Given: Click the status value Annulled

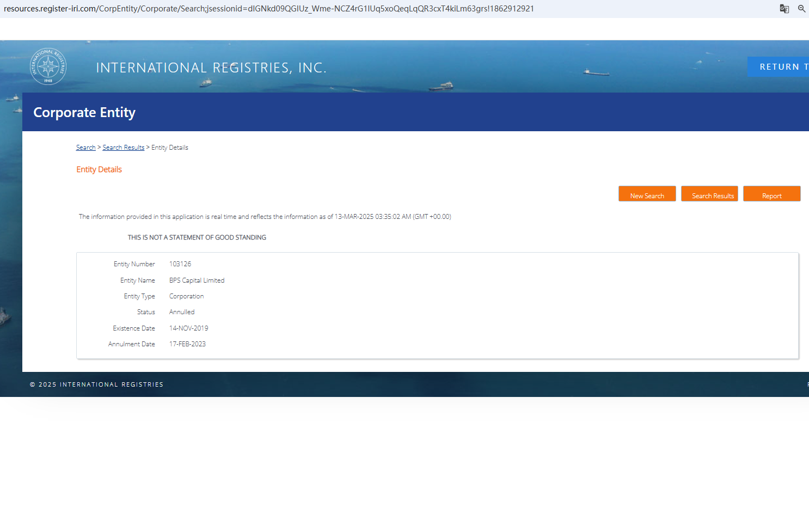Looking at the screenshot, I should [182, 312].
